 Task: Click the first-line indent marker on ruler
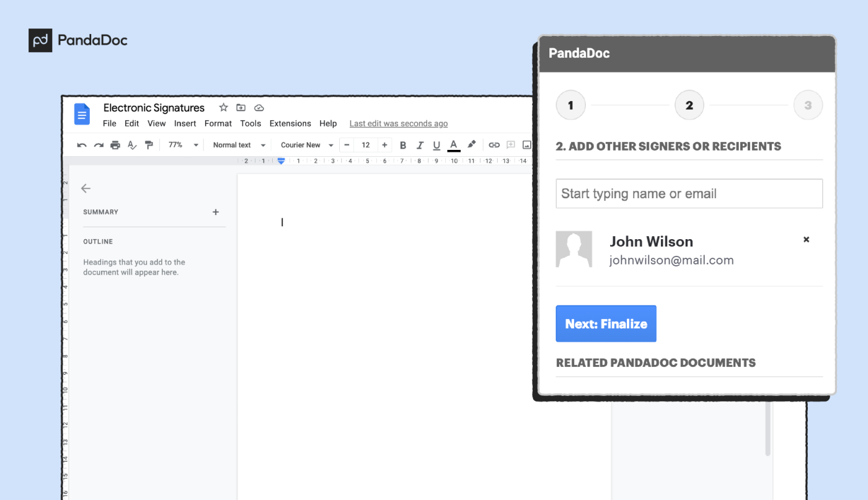coord(281,160)
